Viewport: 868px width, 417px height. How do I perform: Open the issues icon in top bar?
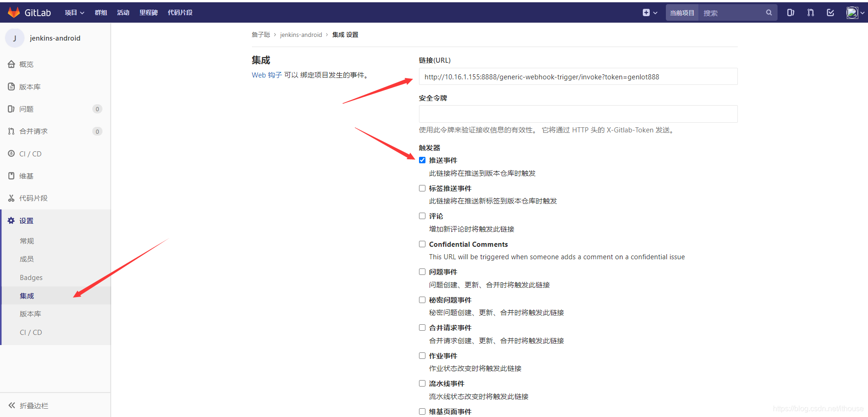coord(790,12)
